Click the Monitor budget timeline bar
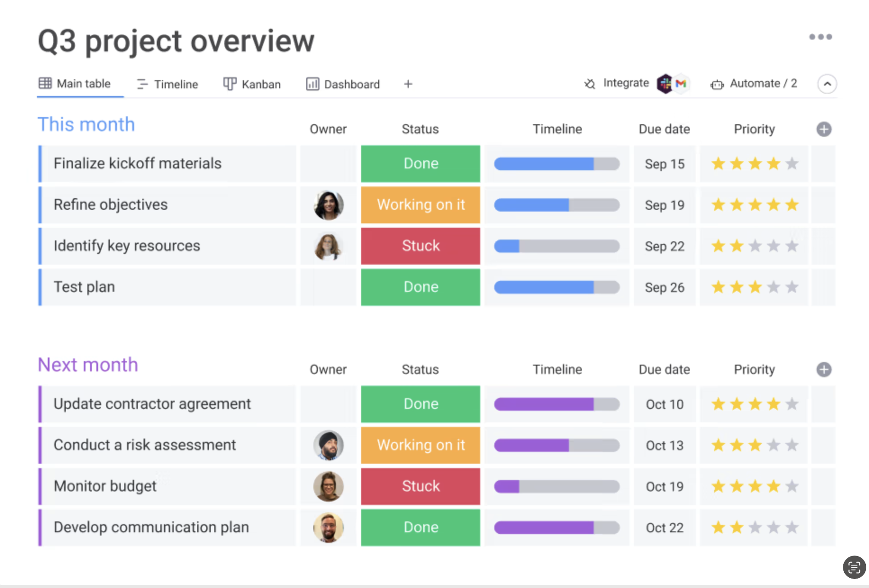 pyautogui.click(x=557, y=487)
